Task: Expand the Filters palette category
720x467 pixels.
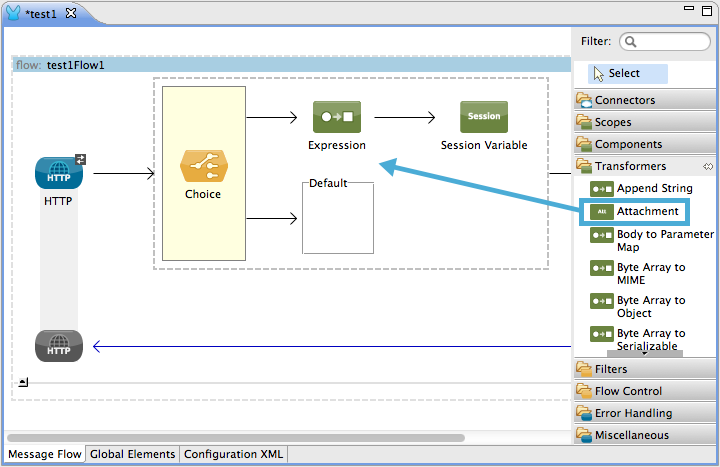Action: (x=611, y=369)
